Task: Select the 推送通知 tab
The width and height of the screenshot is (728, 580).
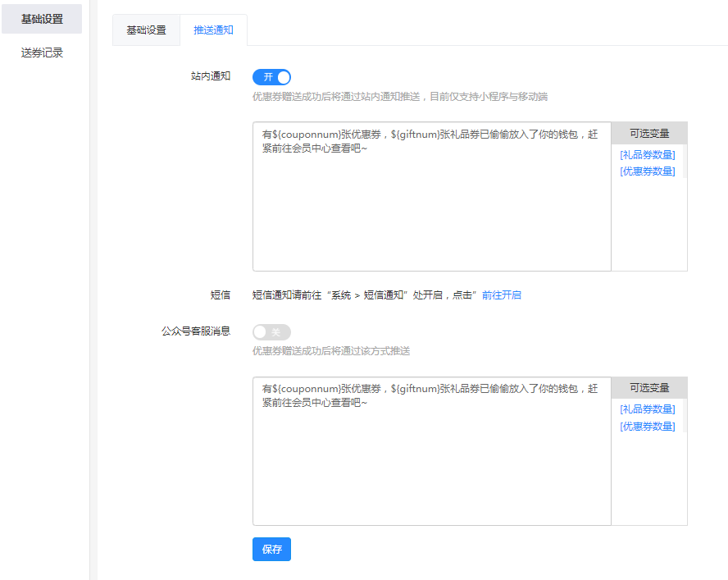Action: coord(213,30)
